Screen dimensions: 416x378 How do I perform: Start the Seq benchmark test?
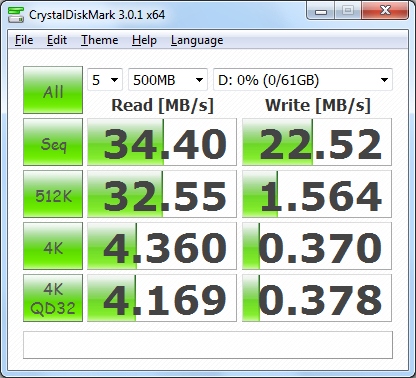point(53,142)
